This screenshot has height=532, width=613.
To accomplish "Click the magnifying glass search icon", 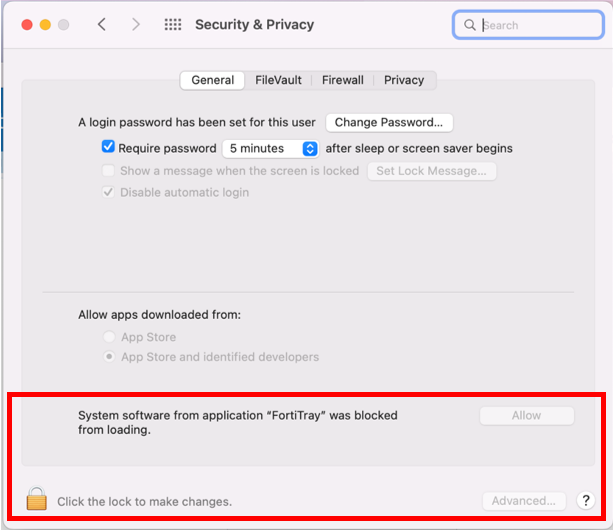I will click(x=470, y=25).
